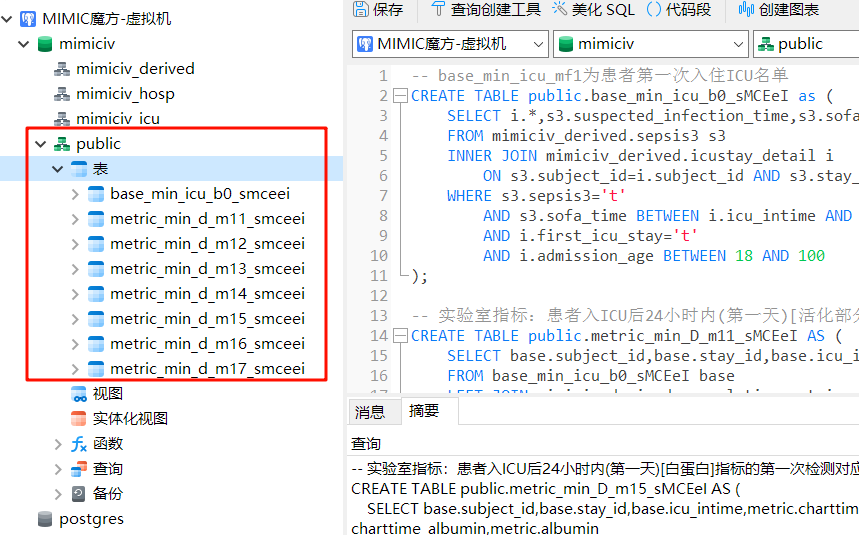Click the Save disk icon in toolbar
Viewport: 859px width, 535px height.
[x=361, y=9]
